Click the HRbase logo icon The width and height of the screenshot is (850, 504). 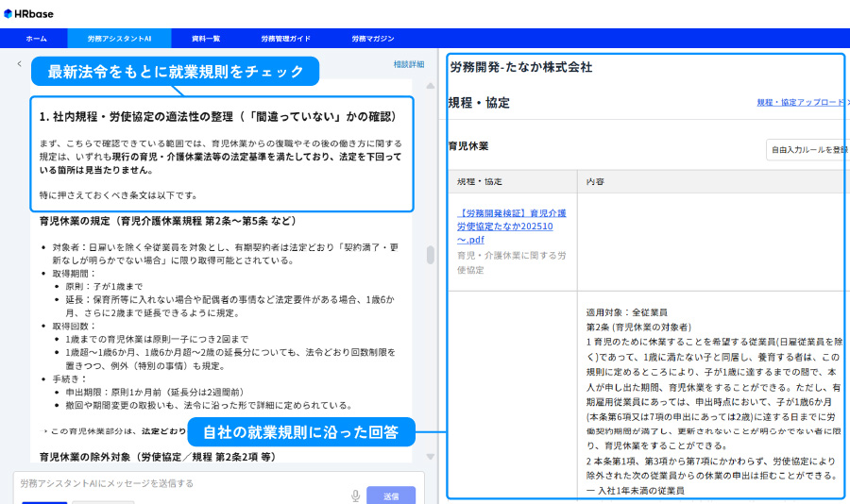[x=8, y=13]
